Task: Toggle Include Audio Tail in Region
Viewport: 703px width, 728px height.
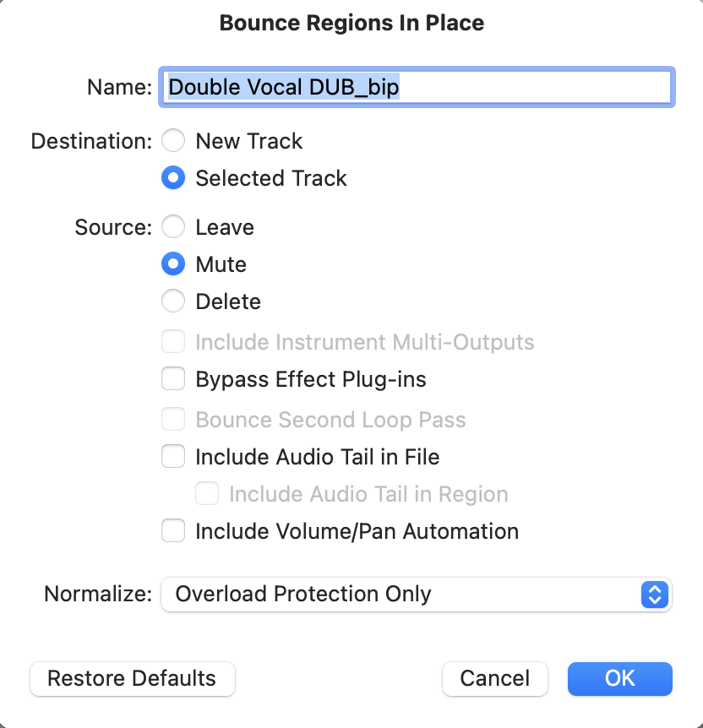Action: (207, 494)
